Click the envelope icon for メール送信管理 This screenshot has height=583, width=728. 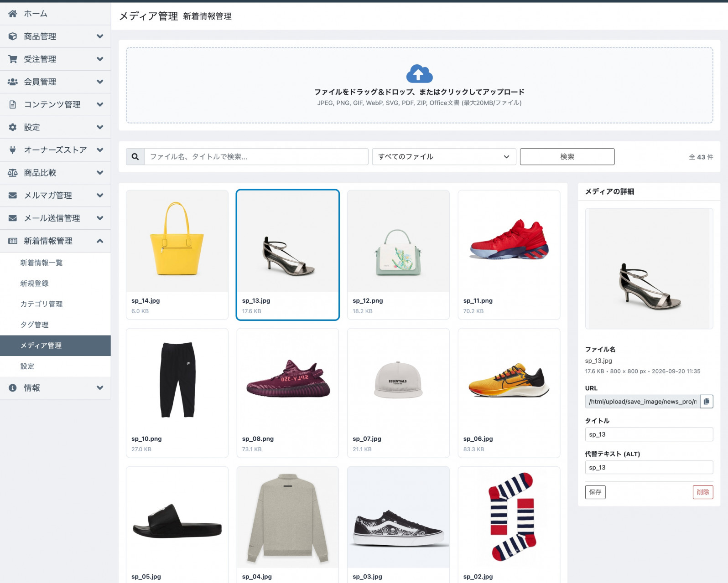click(13, 218)
